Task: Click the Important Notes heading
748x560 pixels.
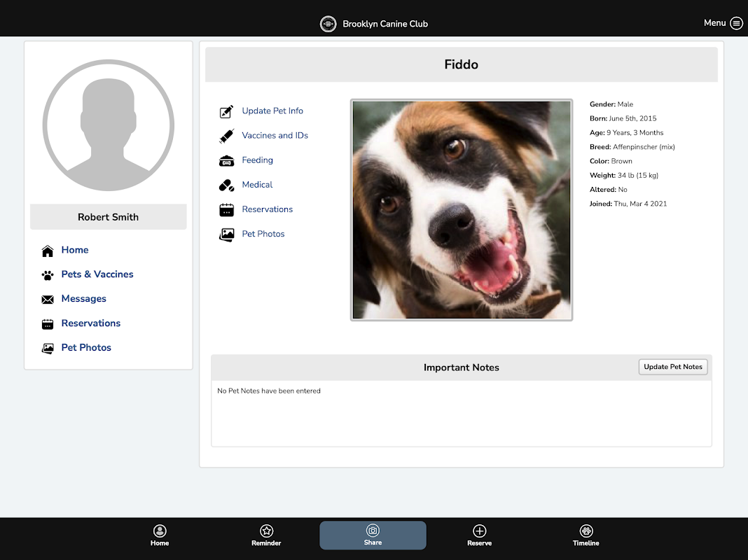Action: pyautogui.click(x=462, y=367)
